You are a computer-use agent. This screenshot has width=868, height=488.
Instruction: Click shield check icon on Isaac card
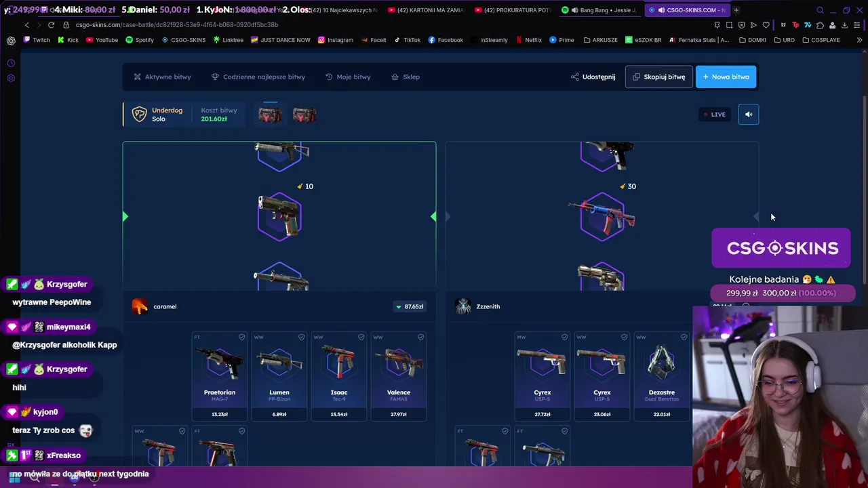coord(361,337)
